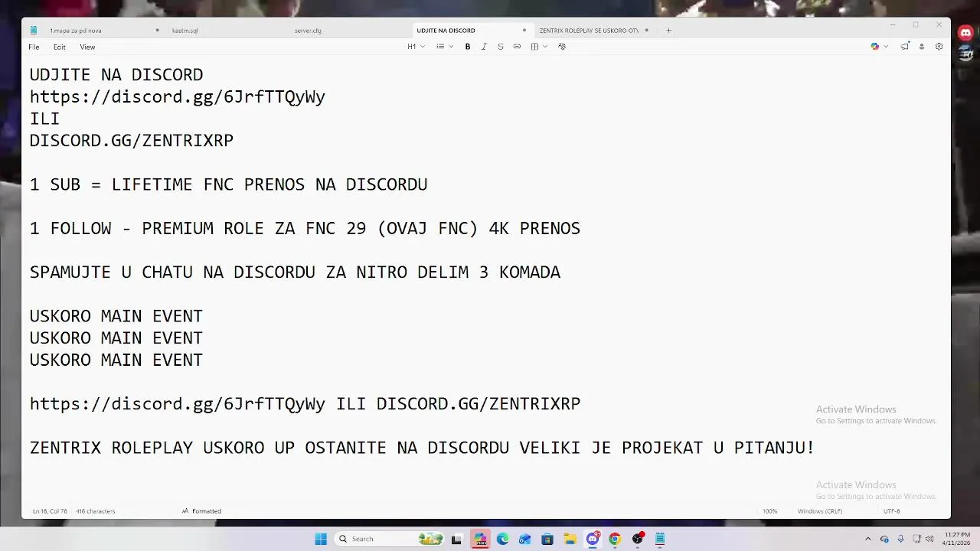Viewport: 980px width, 551px height.
Task: Open the PDF app icon in taskbar
Action: (x=480, y=539)
